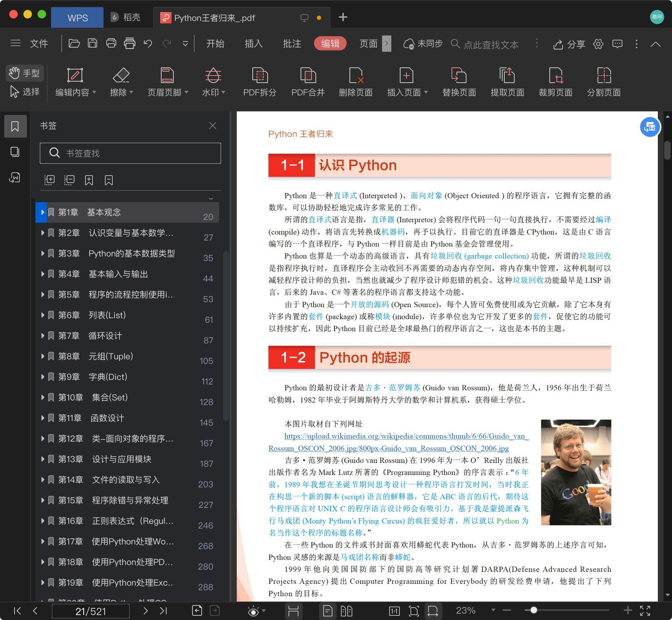672x620 pixels.
Task: Click the 编辑内容 edit content tool
Action: (x=75, y=82)
